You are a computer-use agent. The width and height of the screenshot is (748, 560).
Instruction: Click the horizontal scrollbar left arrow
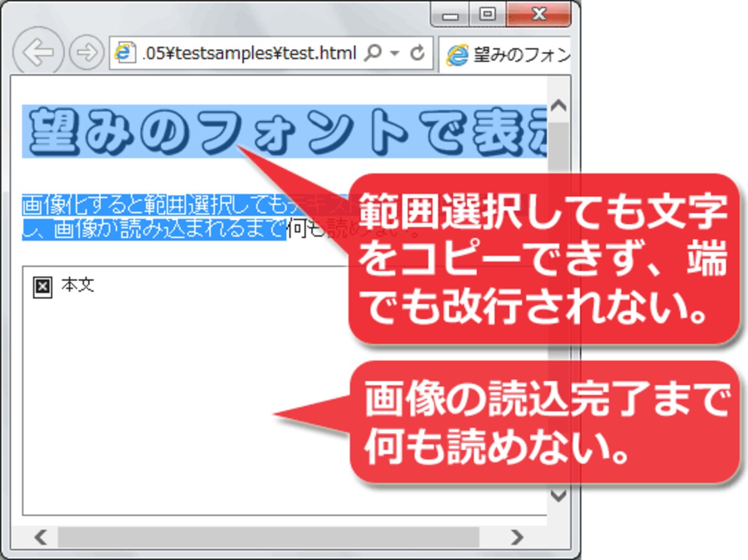tap(41, 537)
